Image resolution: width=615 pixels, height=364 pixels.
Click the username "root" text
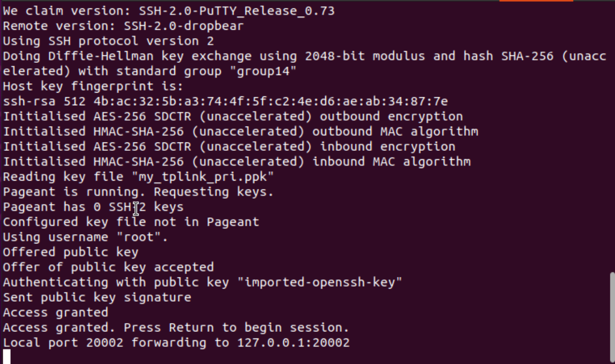pos(139,237)
